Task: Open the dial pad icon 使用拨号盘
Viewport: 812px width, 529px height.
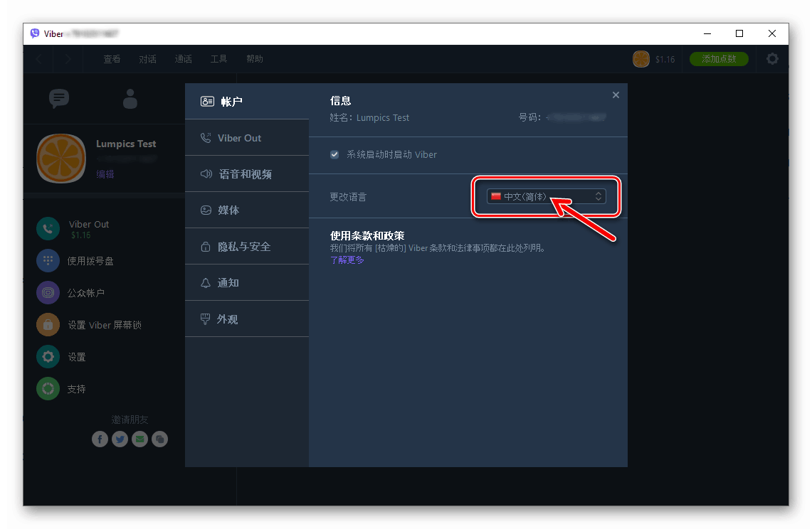Action: pyautogui.click(x=48, y=260)
